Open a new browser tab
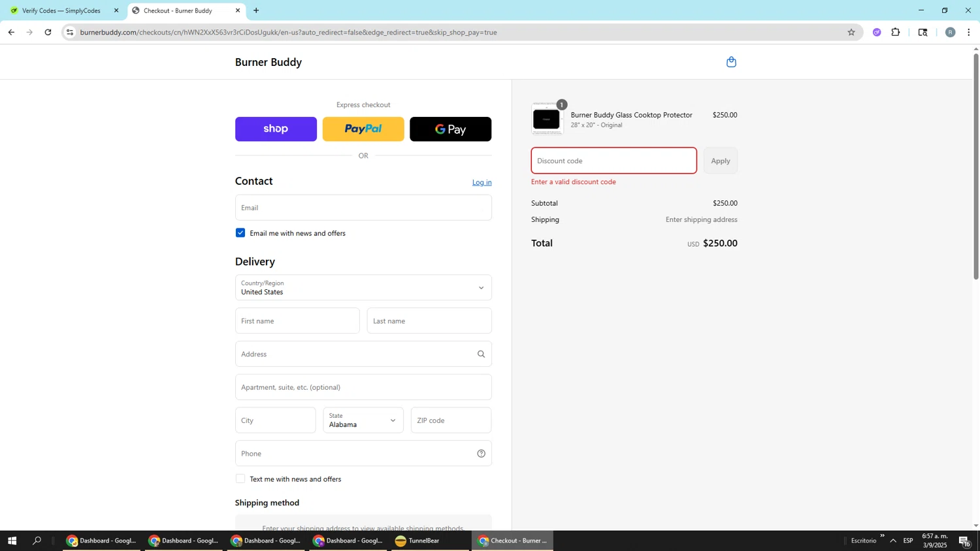Screen dimensions: 980x551 (256, 10)
